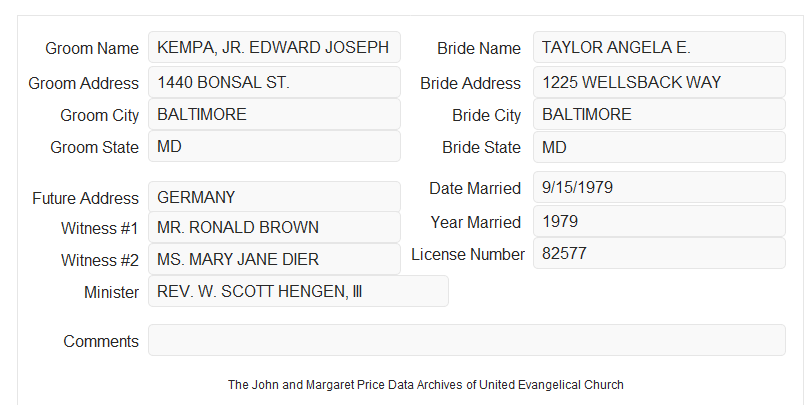Image resolution: width=805 pixels, height=405 pixels.
Task: Click the Groom State field showing MD
Action: (274, 146)
